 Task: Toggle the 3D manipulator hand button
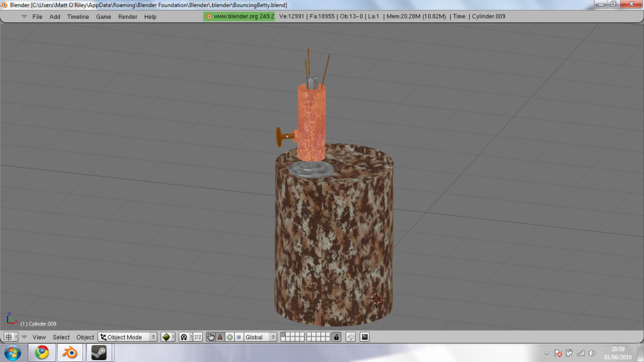click(x=211, y=337)
